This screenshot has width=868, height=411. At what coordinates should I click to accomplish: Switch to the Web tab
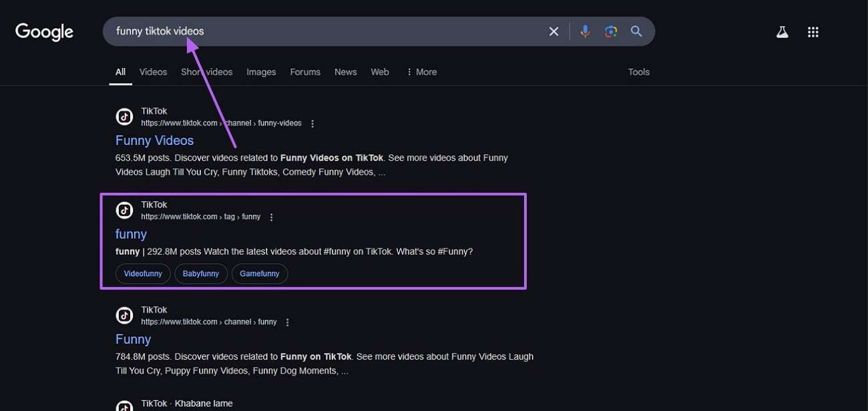point(380,72)
